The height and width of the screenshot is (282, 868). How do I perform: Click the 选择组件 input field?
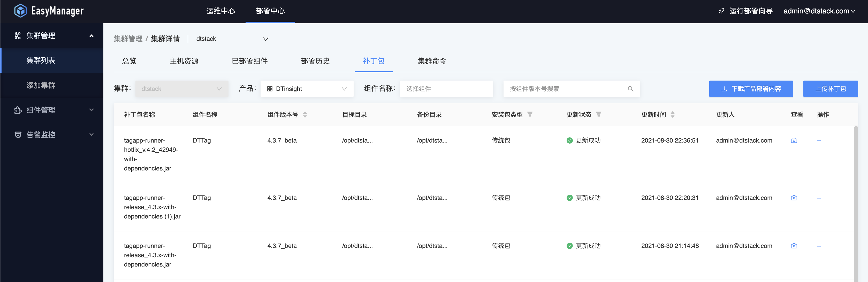tap(446, 89)
